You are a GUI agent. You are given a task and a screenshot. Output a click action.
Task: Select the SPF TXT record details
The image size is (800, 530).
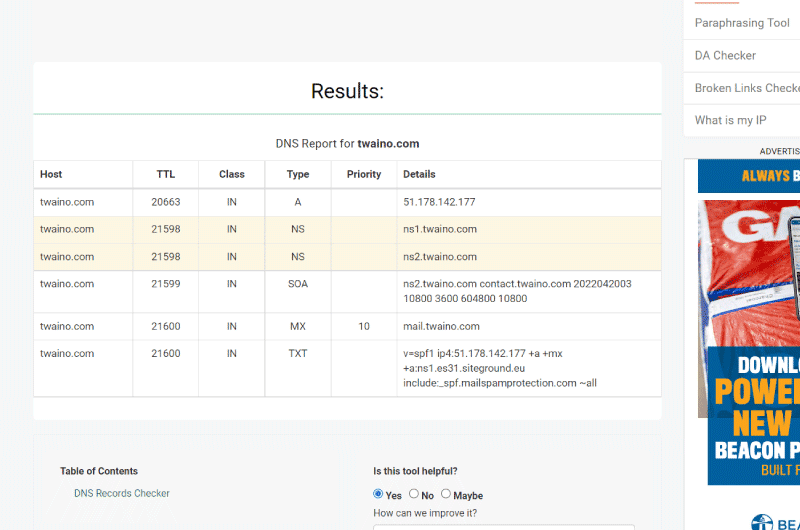[x=500, y=368]
